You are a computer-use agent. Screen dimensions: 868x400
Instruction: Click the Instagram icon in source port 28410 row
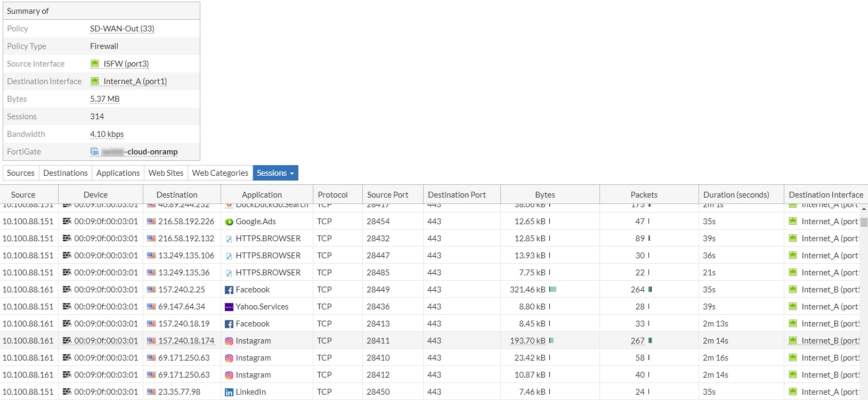pos(229,358)
